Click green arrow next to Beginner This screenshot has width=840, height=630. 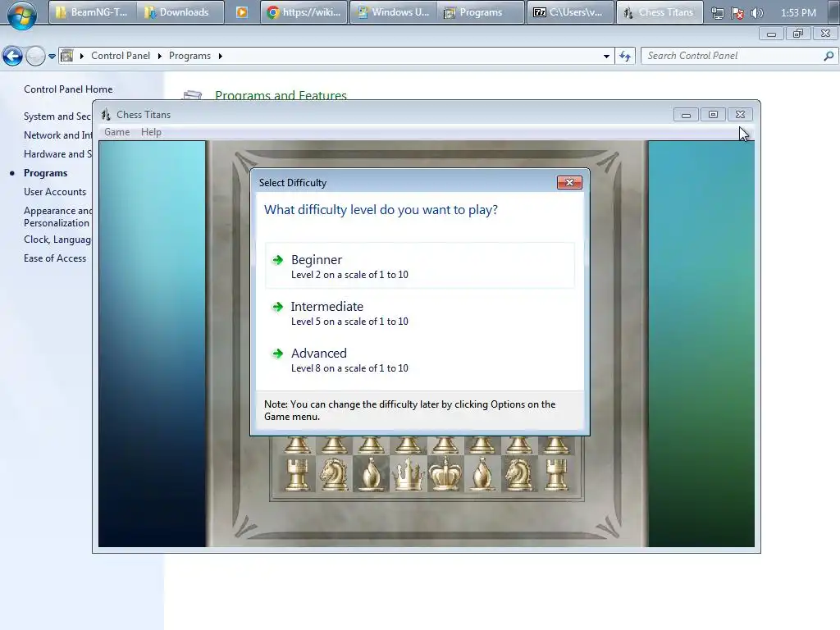pos(277,260)
